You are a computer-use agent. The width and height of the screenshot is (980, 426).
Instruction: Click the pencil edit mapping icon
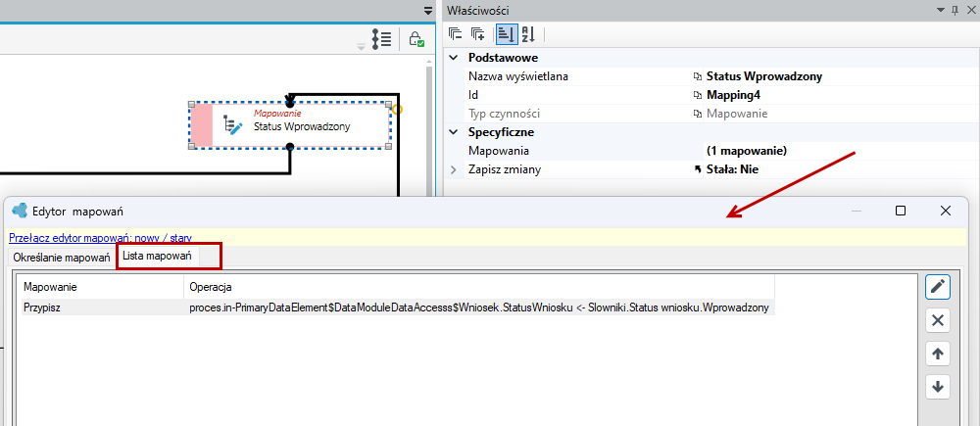pyautogui.click(x=937, y=287)
